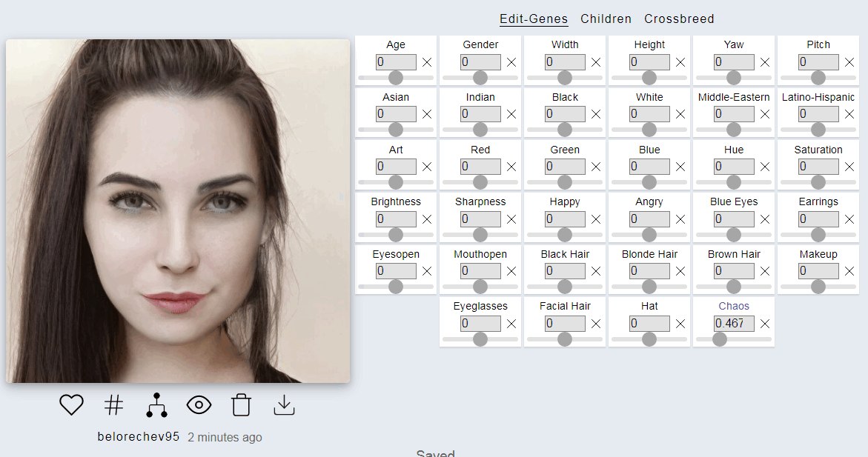Viewport: 868px width, 457px height.
Task: Click the Blue Eyes slider handle
Action: [x=734, y=235]
